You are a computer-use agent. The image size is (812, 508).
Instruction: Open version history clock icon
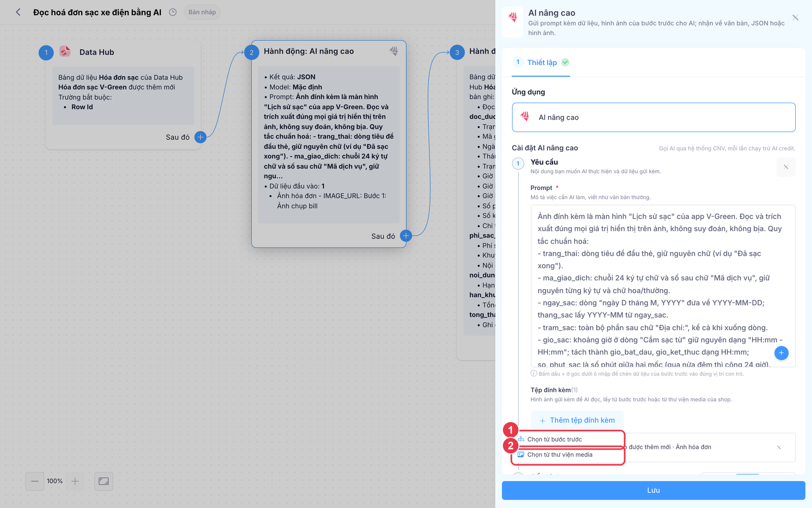[173, 12]
